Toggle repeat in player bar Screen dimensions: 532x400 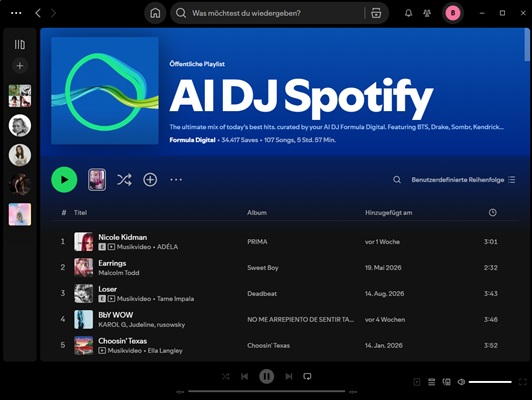307,376
